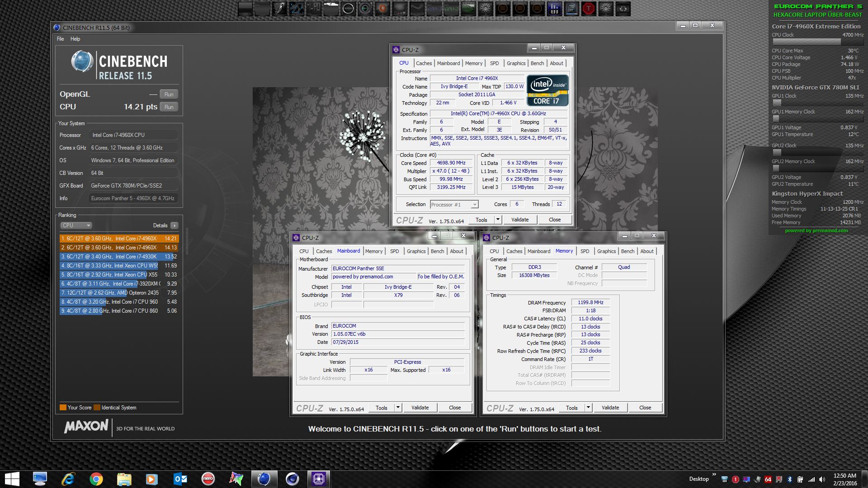The height and width of the screenshot is (488, 868).
Task: Open the Help menu in Cinebench
Action: click(x=75, y=39)
